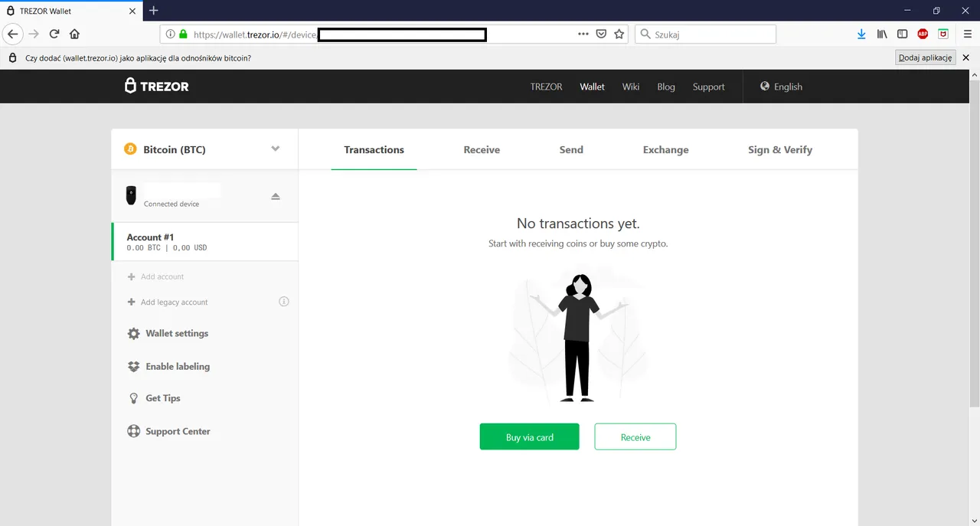This screenshot has width=980, height=526.
Task: Click TREZOR in the top navigation
Action: 547,87
